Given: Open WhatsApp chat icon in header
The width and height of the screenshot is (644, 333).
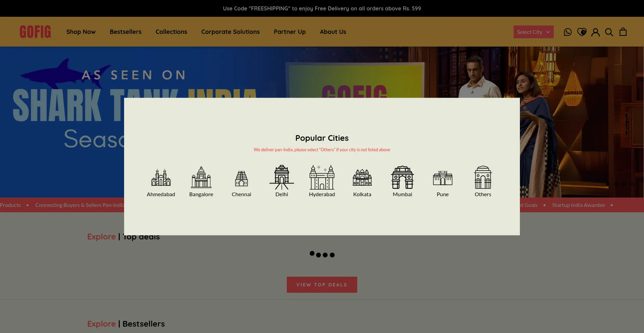Looking at the screenshot, I should (x=568, y=32).
